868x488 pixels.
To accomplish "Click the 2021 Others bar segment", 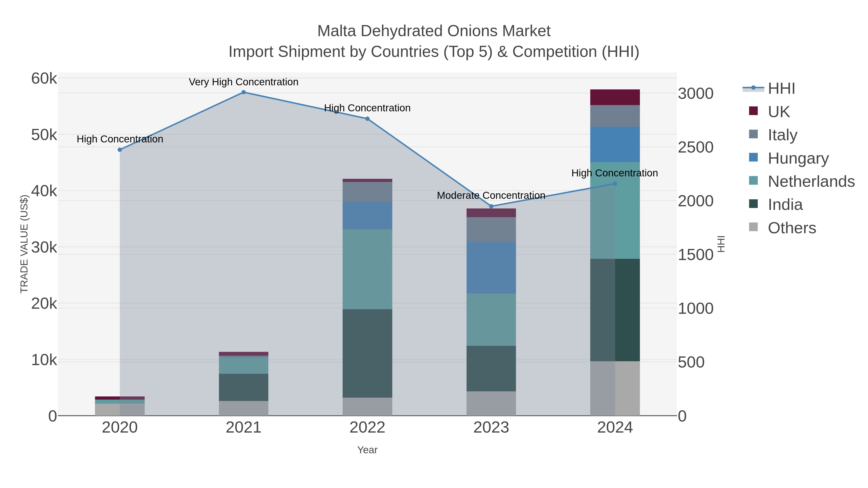I will pos(244,408).
